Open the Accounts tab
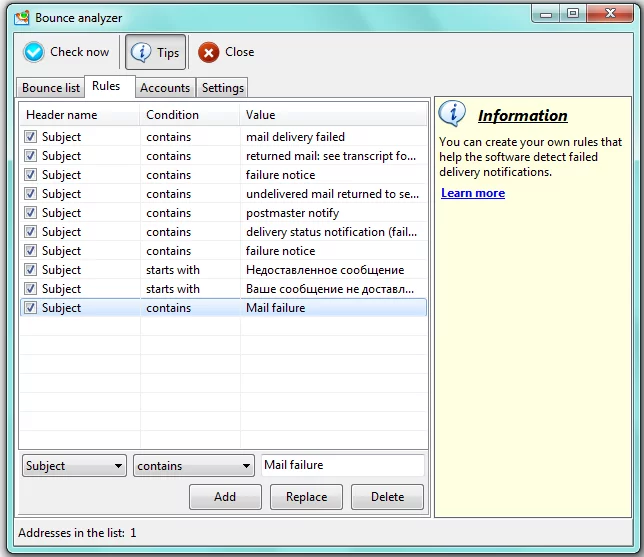 coord(165,88)
